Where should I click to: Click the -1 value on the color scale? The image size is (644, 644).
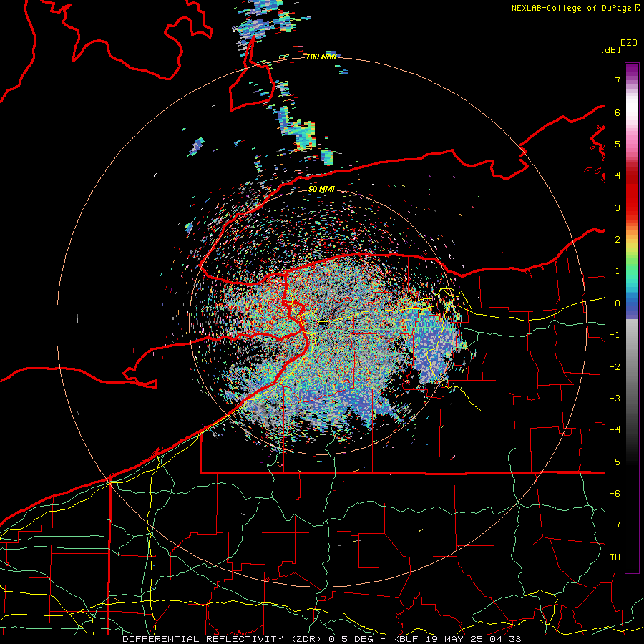click(615, 335)
